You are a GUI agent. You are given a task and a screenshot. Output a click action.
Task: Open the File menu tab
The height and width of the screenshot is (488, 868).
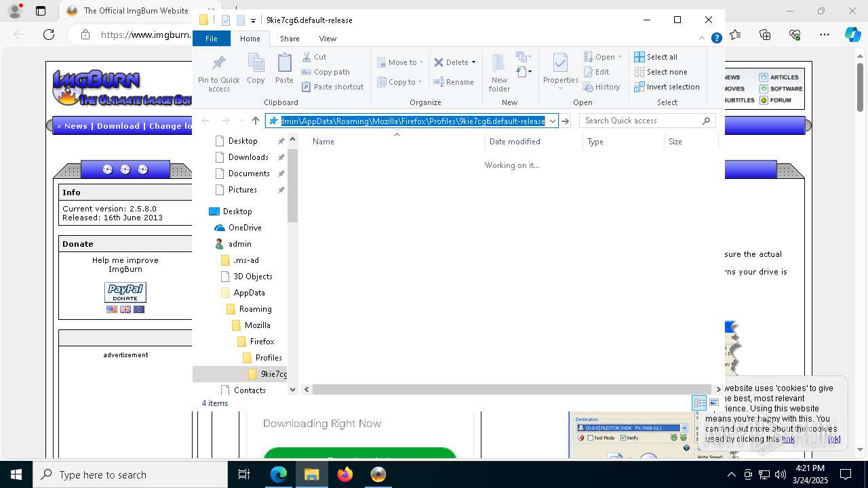tap(212, 39)
